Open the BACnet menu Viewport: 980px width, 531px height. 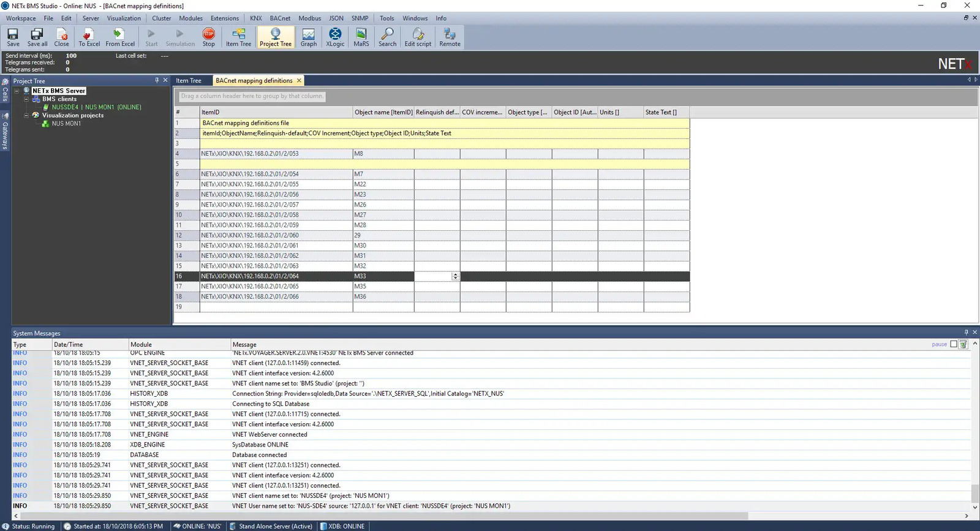pyautogui.click(x=280, y=18)
